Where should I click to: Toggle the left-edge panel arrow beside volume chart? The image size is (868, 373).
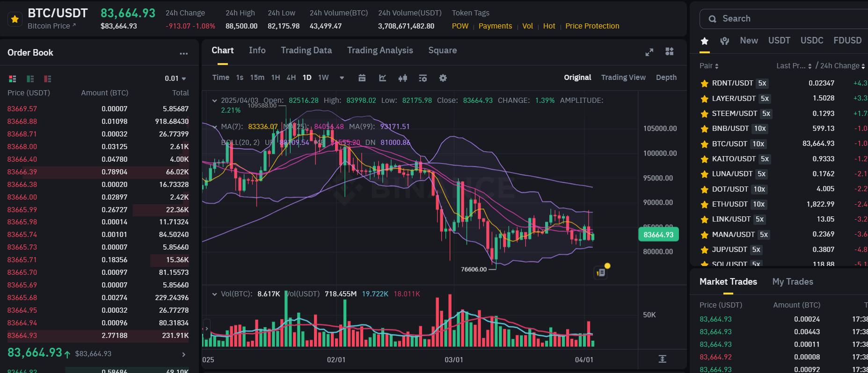(207, 329)
